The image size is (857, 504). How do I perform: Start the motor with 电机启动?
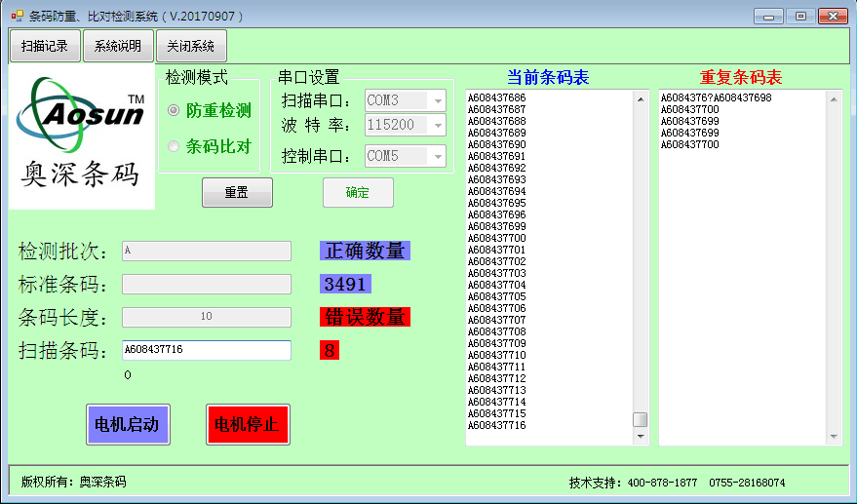128,425
